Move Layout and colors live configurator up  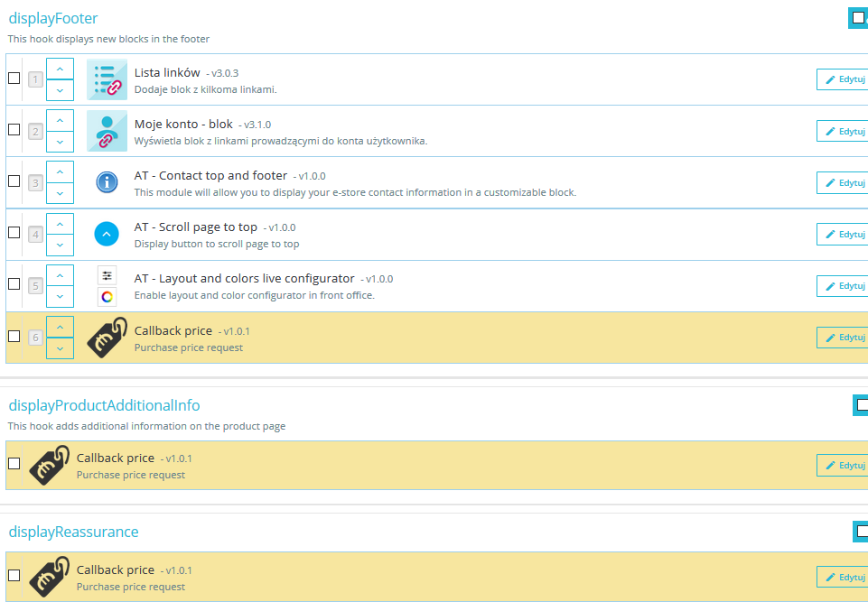click(60, 275)
